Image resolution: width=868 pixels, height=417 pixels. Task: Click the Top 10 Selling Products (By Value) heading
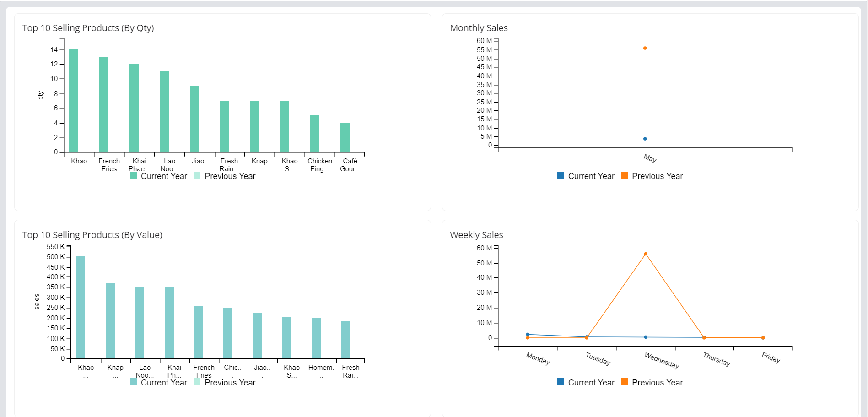92,235
